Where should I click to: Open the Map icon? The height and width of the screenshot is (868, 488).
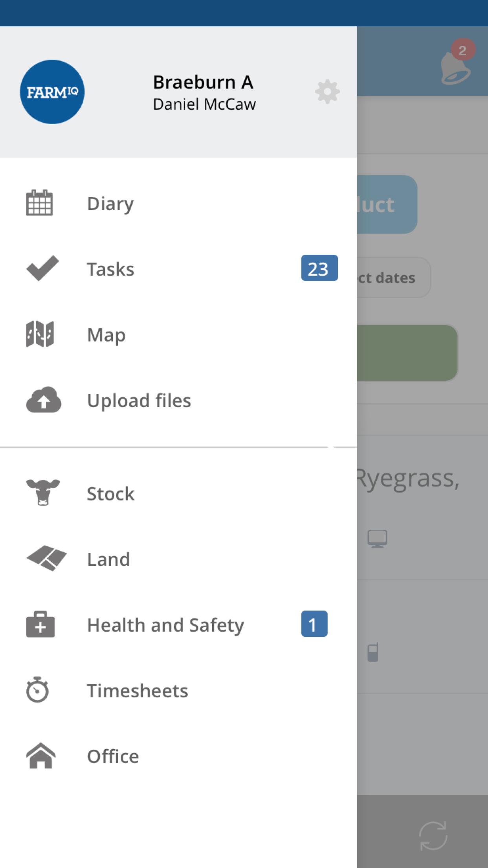click(x=40, y=334)
